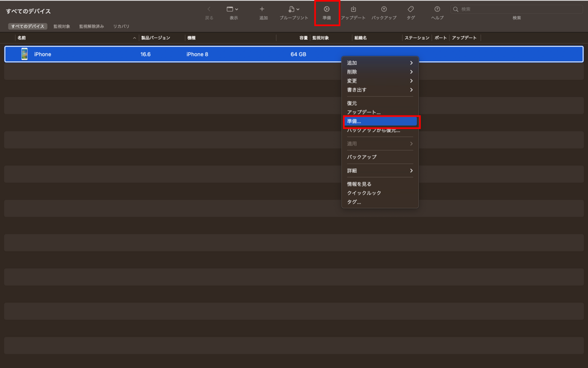Click the タグ tag icon in toolbar
The width and height of the screenshot is (588, 368).
411,9
